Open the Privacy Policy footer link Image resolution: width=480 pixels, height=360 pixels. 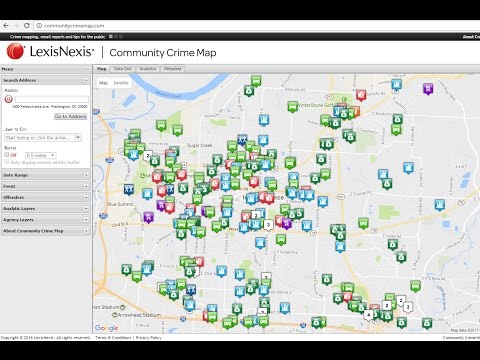(148, 338)
